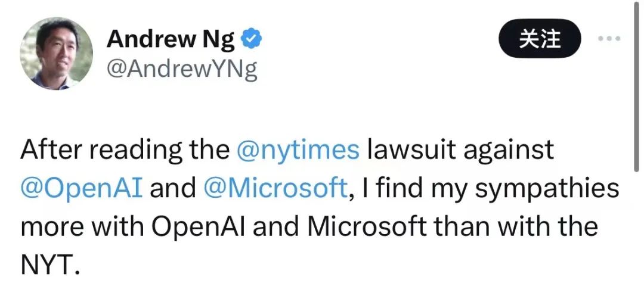Click the word "against" in the tweet
Image resolution: width=644 pixels, height=305 pixels.
point(507,151)
